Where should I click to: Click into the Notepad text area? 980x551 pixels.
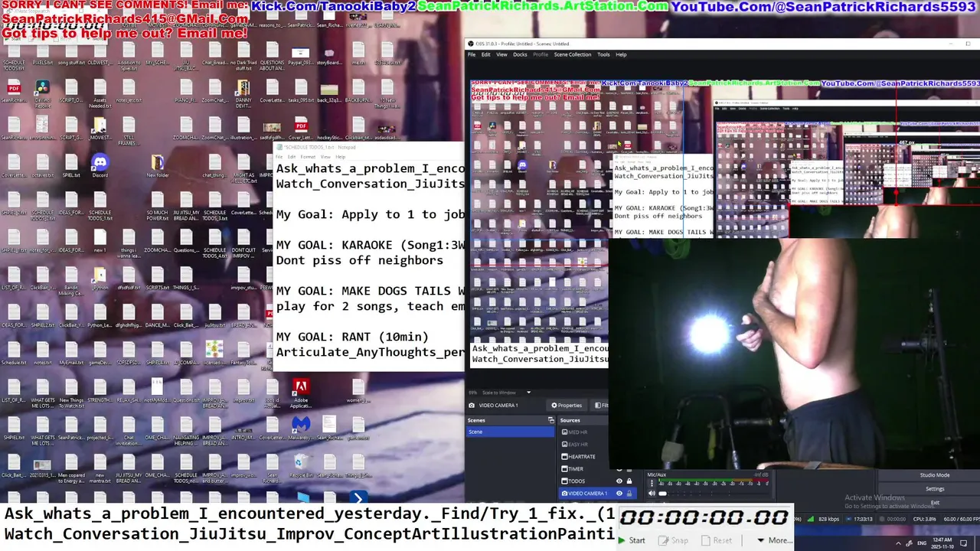[x=370, y=266]
